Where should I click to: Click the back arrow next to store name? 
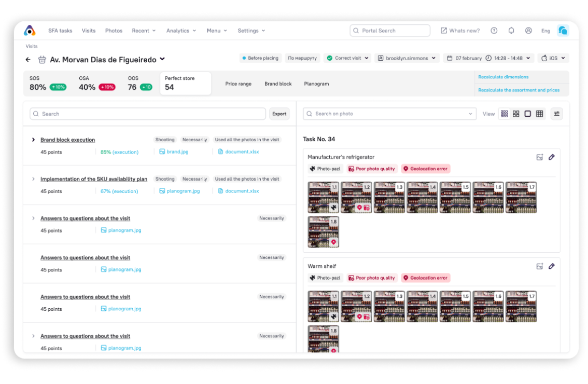tap(28, 60)
